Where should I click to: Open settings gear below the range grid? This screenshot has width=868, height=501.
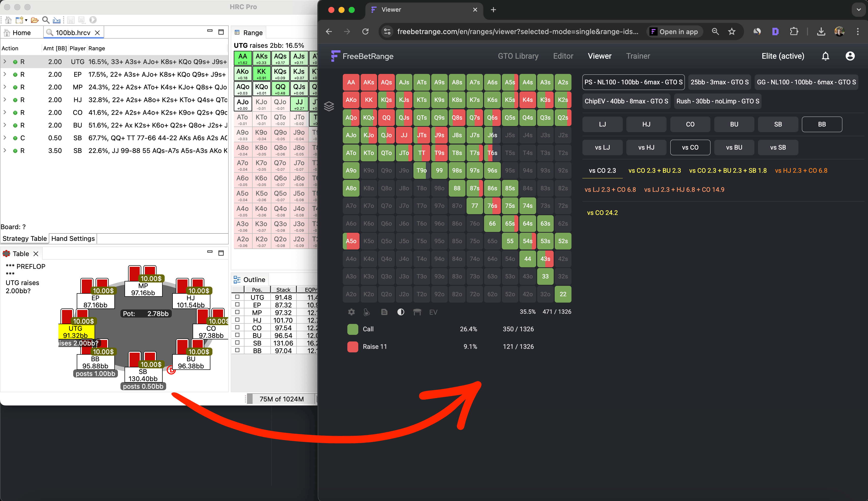click(351, 312)
